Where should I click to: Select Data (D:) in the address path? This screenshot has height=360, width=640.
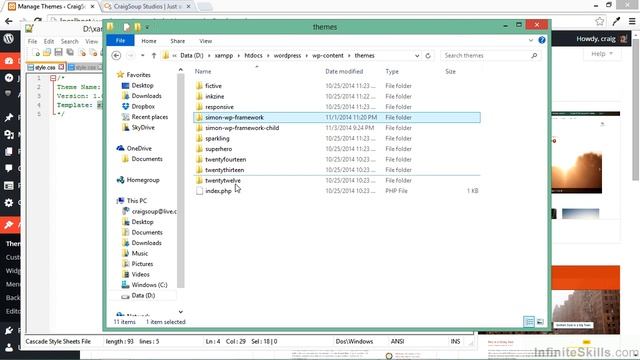(x=191, y=56)
